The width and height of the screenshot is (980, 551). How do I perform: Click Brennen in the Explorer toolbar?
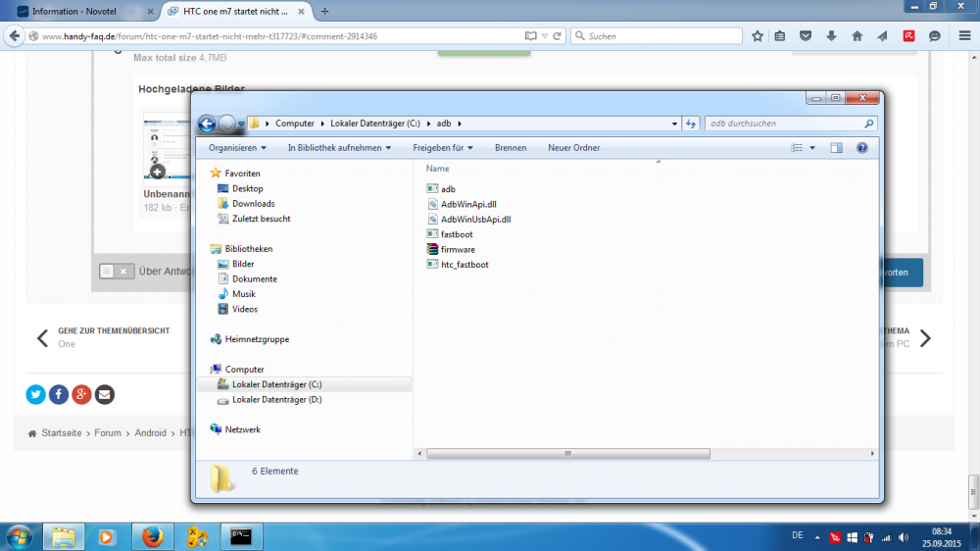[x=511, y=148]
